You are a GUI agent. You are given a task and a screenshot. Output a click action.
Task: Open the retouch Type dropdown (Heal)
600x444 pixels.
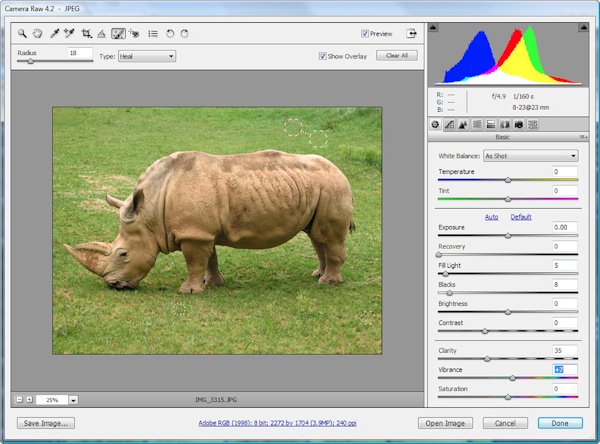pos(147,56)
